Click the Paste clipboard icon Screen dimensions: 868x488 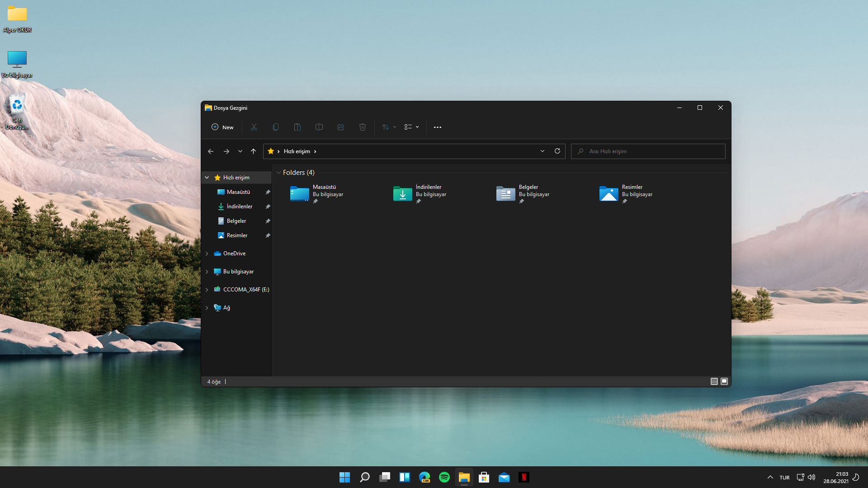[x=297, y=127]
